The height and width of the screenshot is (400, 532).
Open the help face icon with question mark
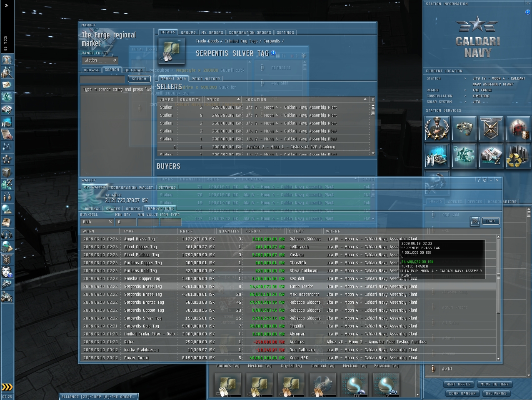[x=7, y=272]
